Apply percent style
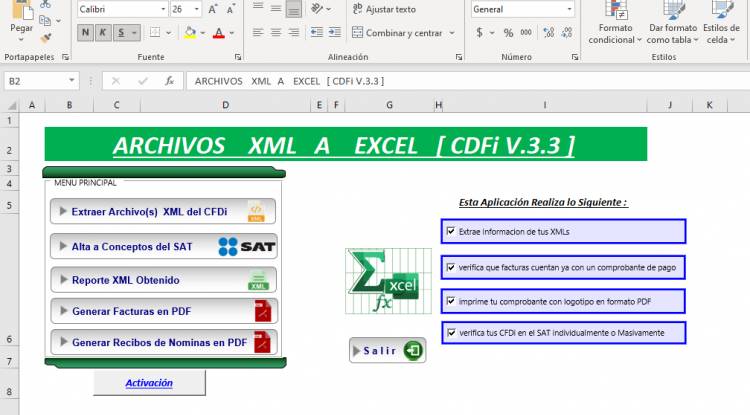 pos(508,33)
